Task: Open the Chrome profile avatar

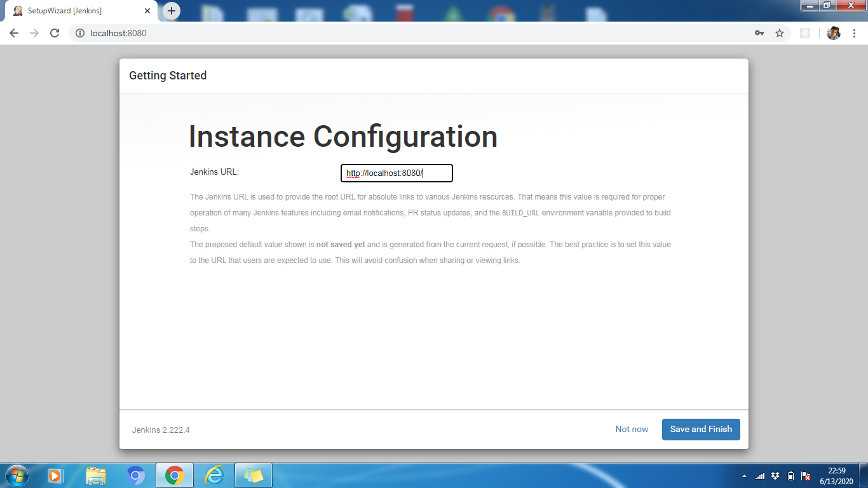Action: coord(833,33)
